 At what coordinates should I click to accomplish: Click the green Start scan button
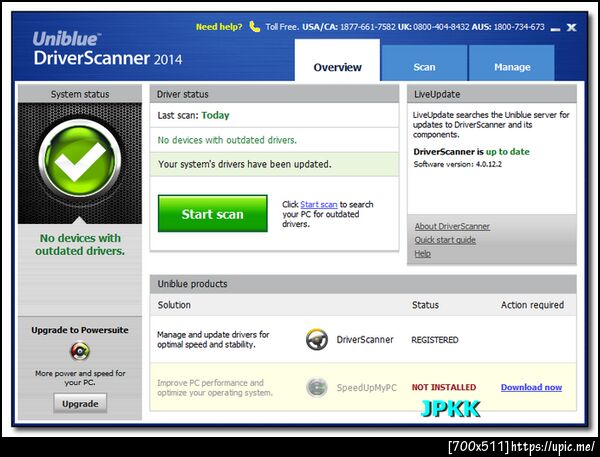tap(212, 214)
